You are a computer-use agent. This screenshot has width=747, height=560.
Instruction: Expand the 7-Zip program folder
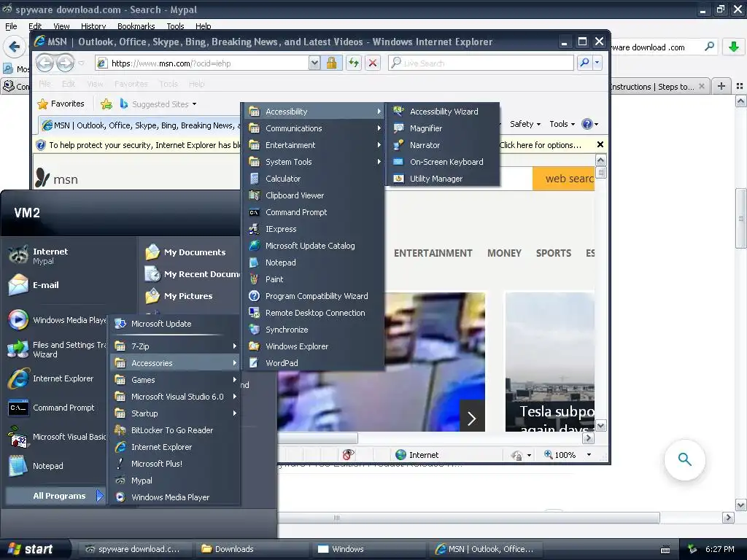pyautogui.click(x=175, y=346)
